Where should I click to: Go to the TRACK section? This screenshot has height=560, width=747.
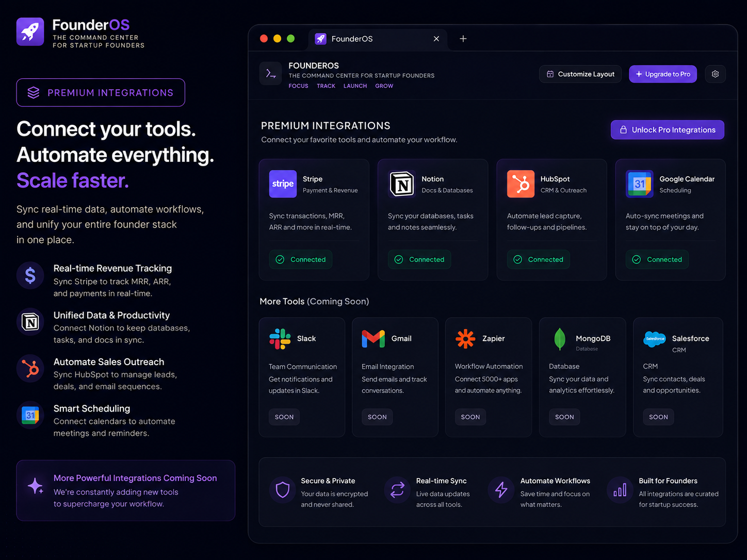click(x=326, y=86)
